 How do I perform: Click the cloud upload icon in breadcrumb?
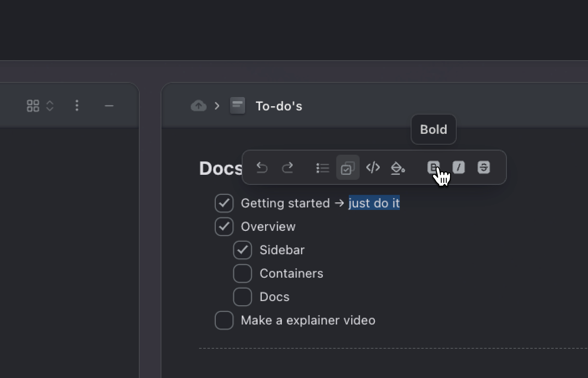[199, 106]
